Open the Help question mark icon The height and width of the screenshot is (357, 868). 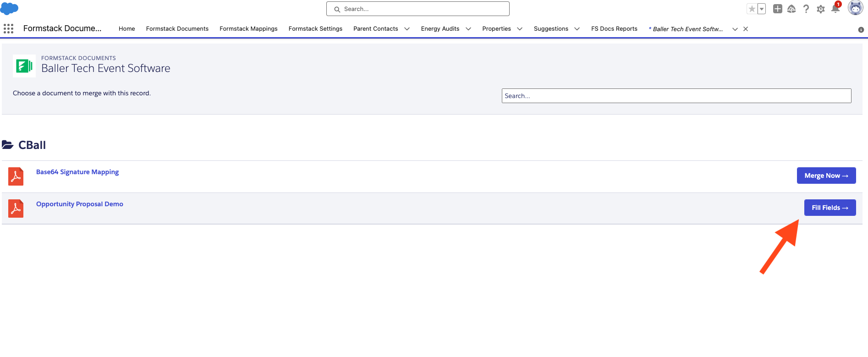(x=806, y=9)
